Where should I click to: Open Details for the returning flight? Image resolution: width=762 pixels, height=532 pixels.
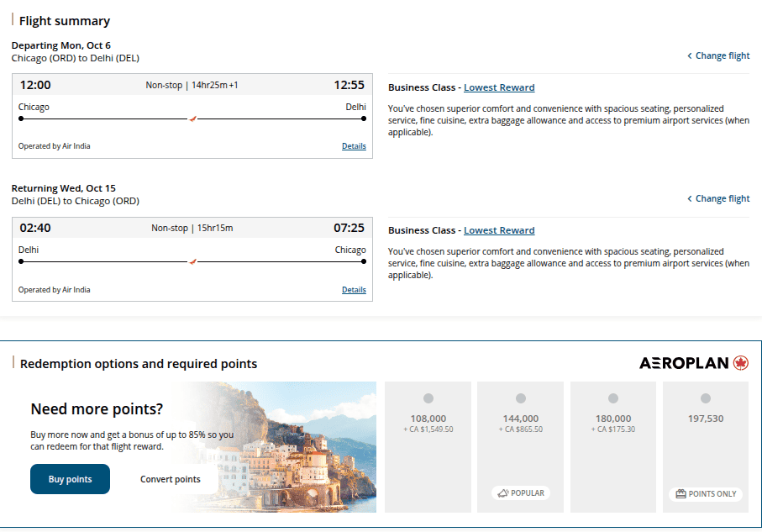(354, 290)
